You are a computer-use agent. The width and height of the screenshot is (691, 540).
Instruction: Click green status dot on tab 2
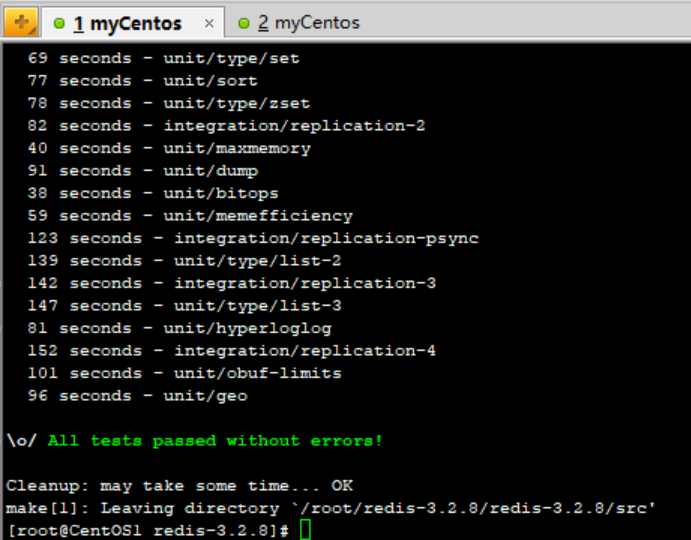(244, 22)
